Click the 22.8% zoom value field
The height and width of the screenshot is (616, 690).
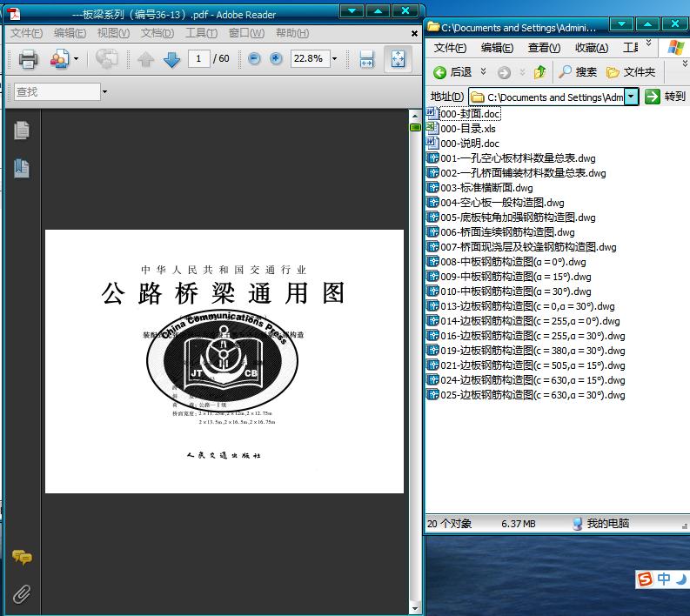(310, 58)
